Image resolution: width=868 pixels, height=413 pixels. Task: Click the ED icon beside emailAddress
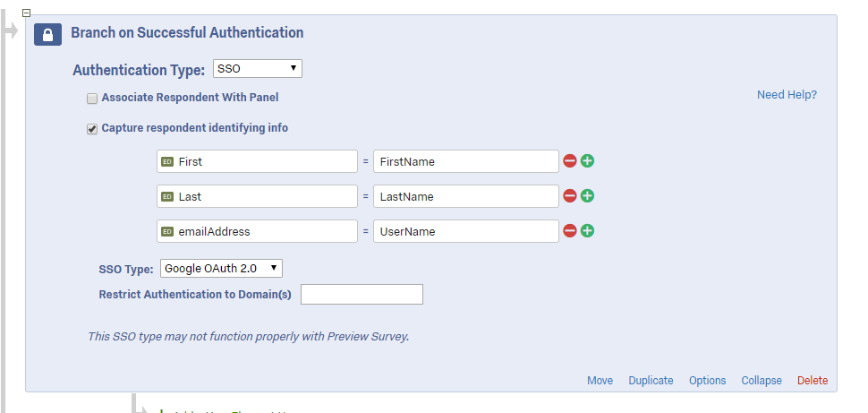coord(167,231)
